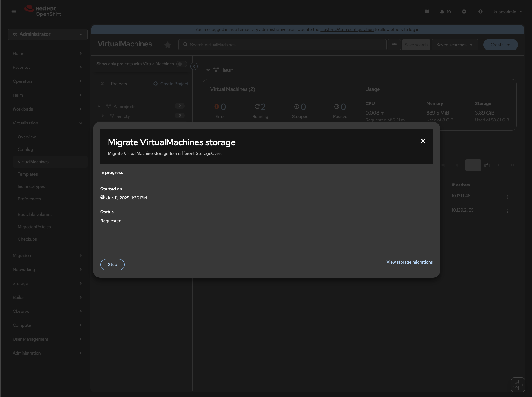Open advanced search filter options icon

pos(394,45)
